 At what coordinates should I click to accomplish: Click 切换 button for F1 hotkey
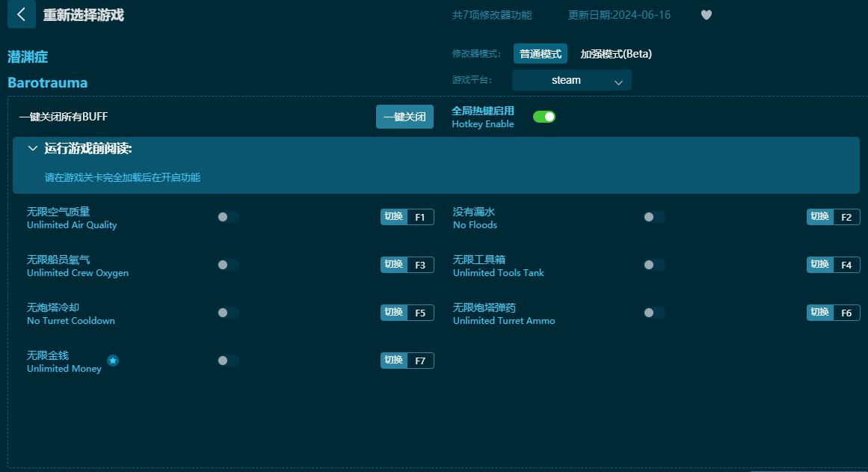click(393, 217)
